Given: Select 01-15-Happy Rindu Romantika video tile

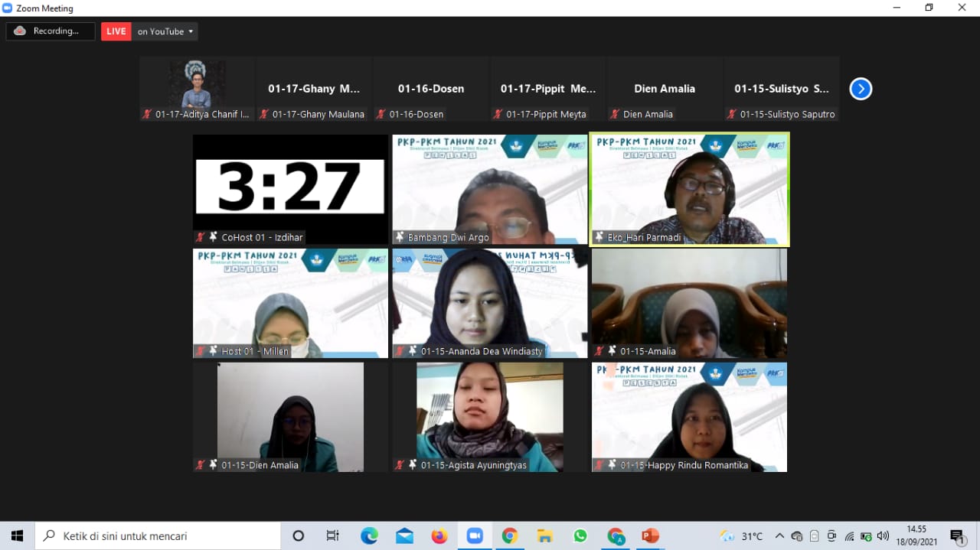Looking at the screenshot, I should (689, 417).
